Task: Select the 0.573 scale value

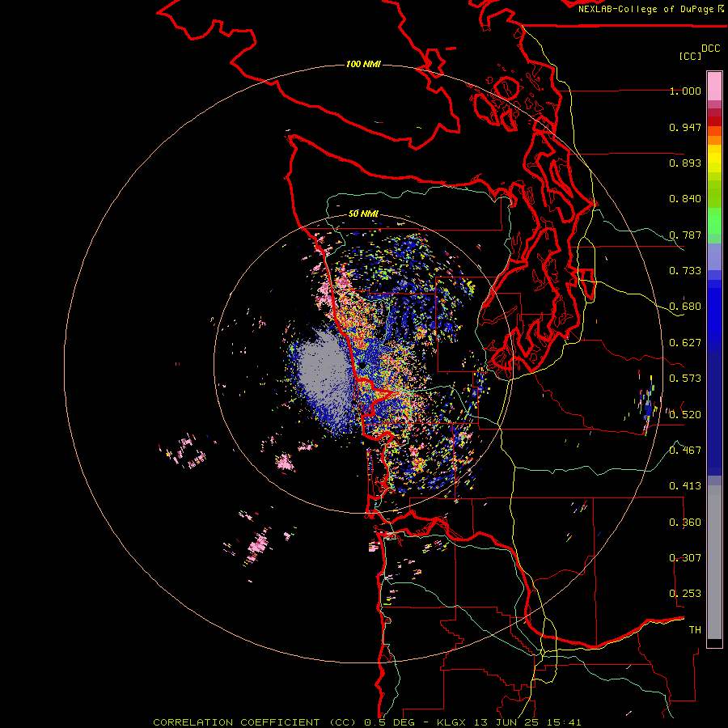Action: 685,379
